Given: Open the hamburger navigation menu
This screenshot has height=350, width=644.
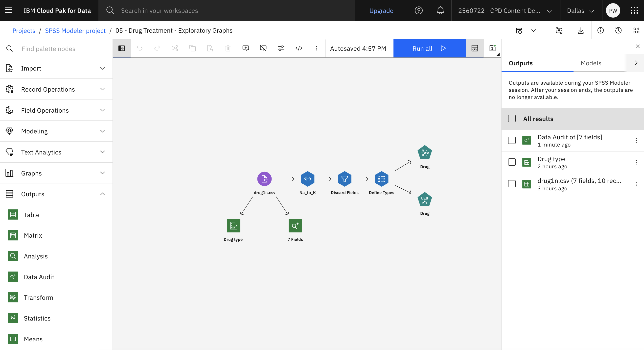Looking at the screenshot, I should pos(9,10).
